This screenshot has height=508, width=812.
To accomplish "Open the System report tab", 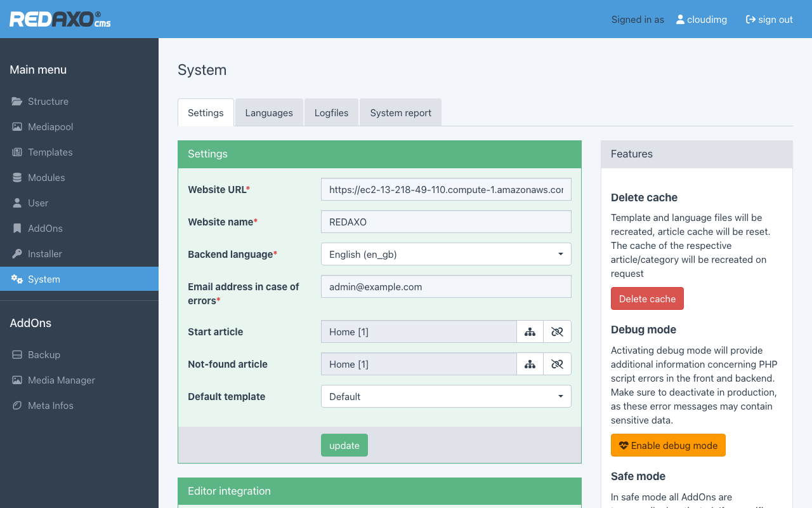I will (400, 112).
